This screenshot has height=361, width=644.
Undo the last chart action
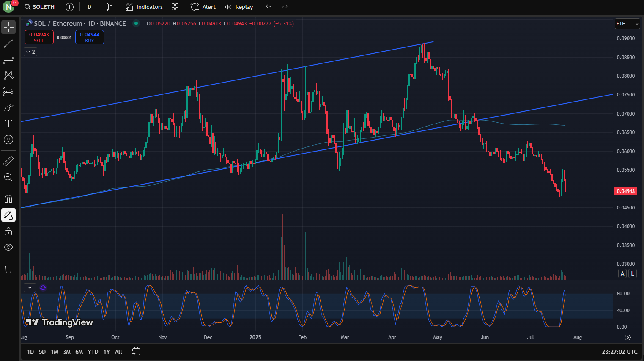[269, 7]
